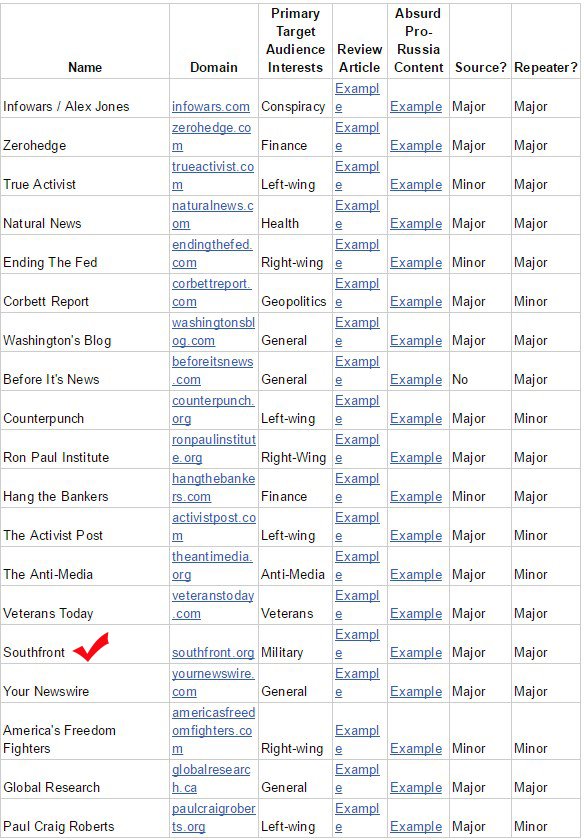This screenshot has width=584, height=840.
Task: Open Global Research Review Article example
Action: pos(357,779)
